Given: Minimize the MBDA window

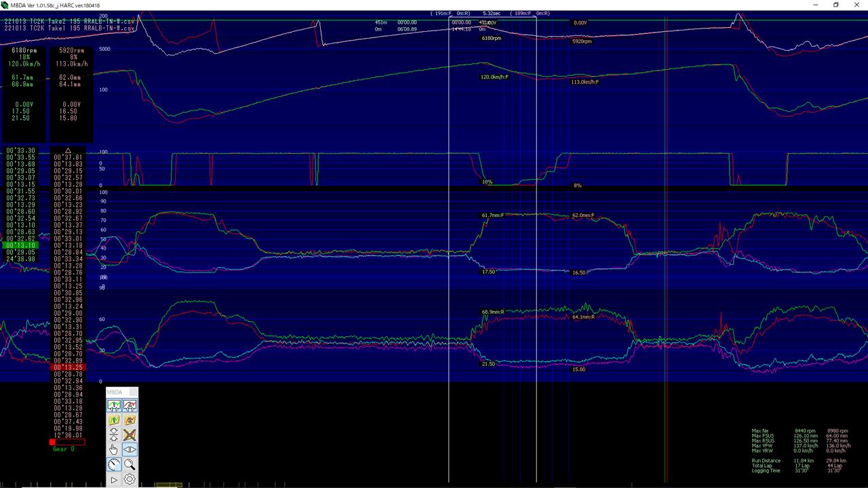Looking at the screenshot, I should pyautogui.click(x=816, y=5).
